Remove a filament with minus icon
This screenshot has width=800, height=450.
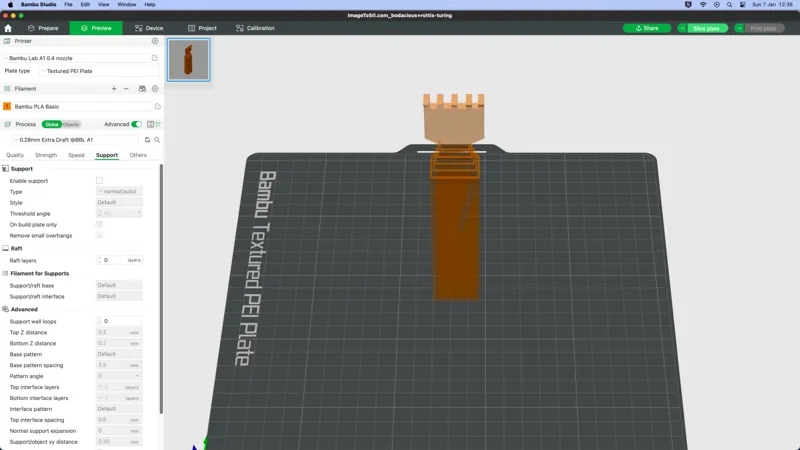click(126, 89)
